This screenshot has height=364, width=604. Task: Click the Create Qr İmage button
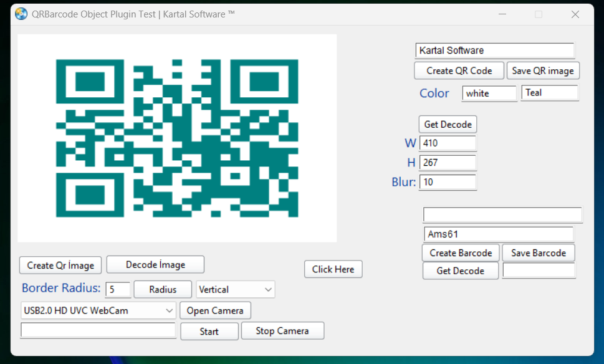click(60, 266)
